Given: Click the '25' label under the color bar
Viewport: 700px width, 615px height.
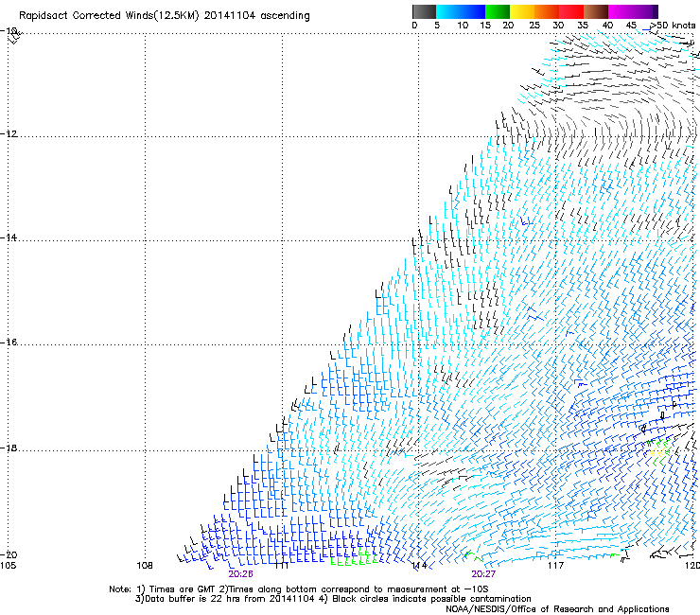Looking at the screenshot, I should [x=534, y=26].
